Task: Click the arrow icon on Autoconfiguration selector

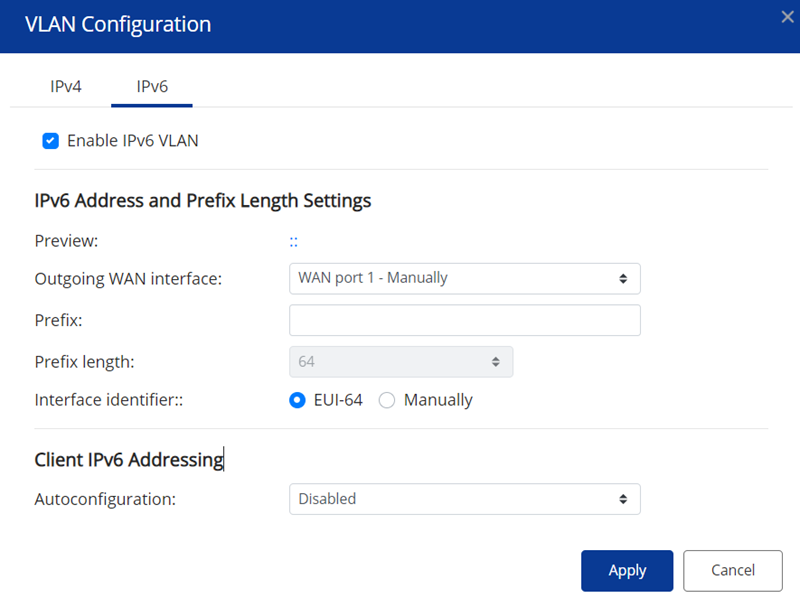Action: click(x=623, y=499)
